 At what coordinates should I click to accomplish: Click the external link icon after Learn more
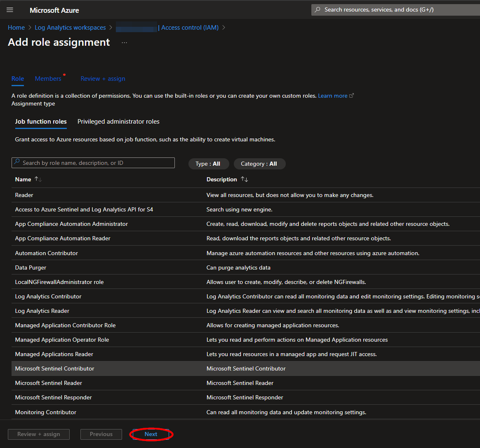coord(351,96)
